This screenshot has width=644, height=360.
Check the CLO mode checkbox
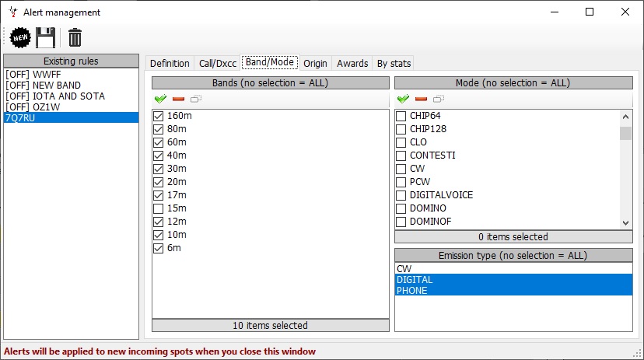tap(401, 142)
